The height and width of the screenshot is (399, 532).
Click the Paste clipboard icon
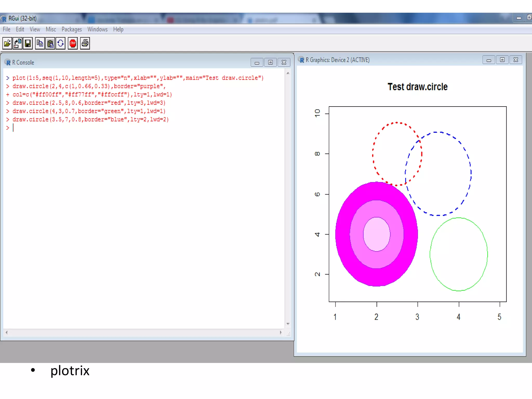[x=50, y=43]
